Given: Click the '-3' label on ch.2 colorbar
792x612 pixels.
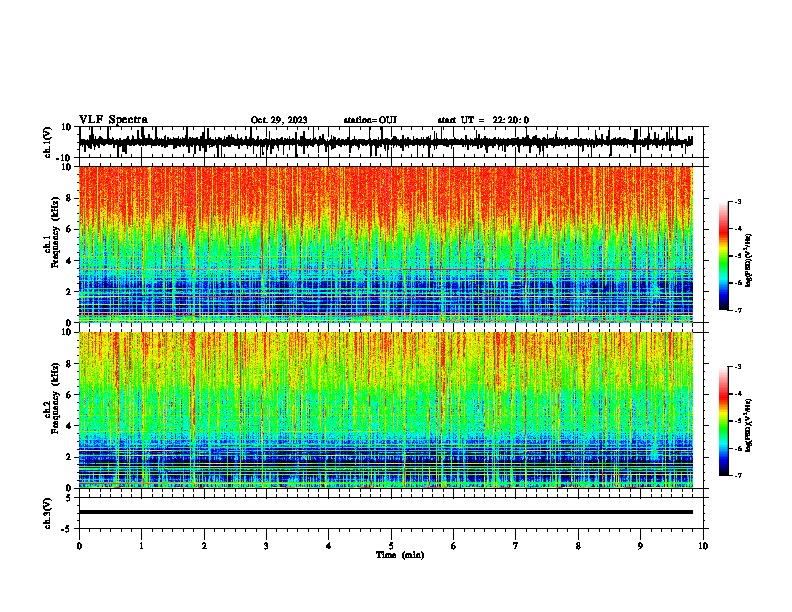Looking at the screenshot, I should click(737, 367).
